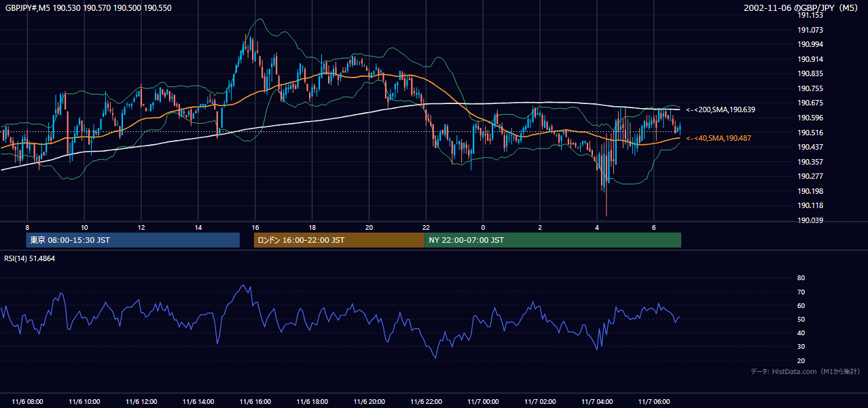
Task: Click price level 190.118 on the axis
Action: (810, 205)
